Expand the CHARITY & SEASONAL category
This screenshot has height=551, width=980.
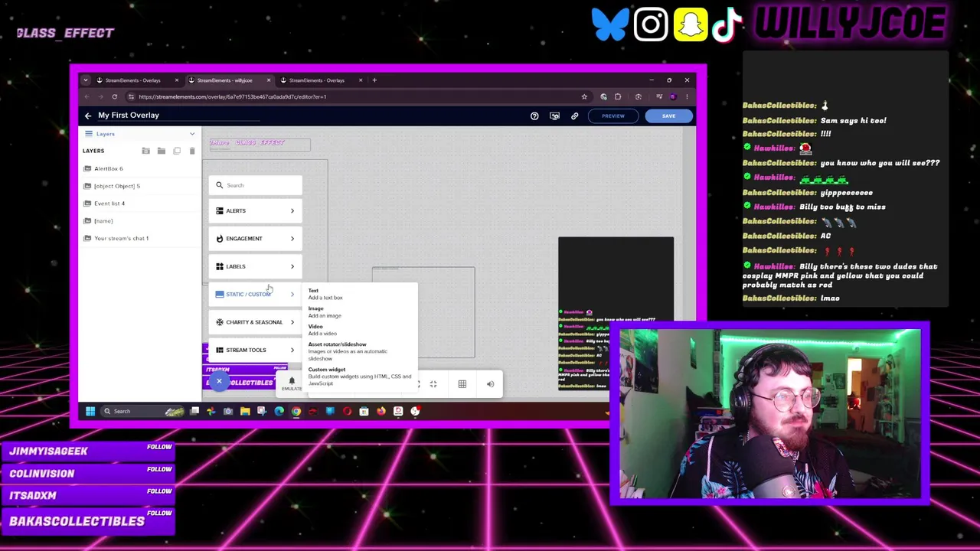pos(256,322)
